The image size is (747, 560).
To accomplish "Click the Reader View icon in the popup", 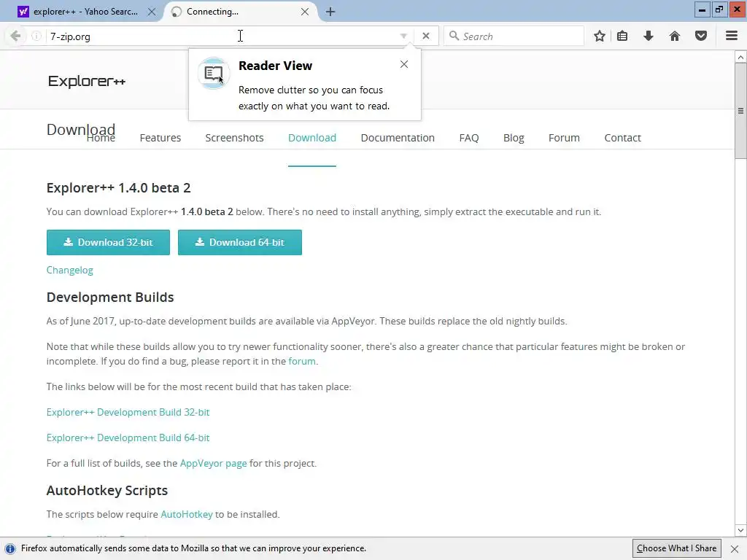I will tap(214, 74).
